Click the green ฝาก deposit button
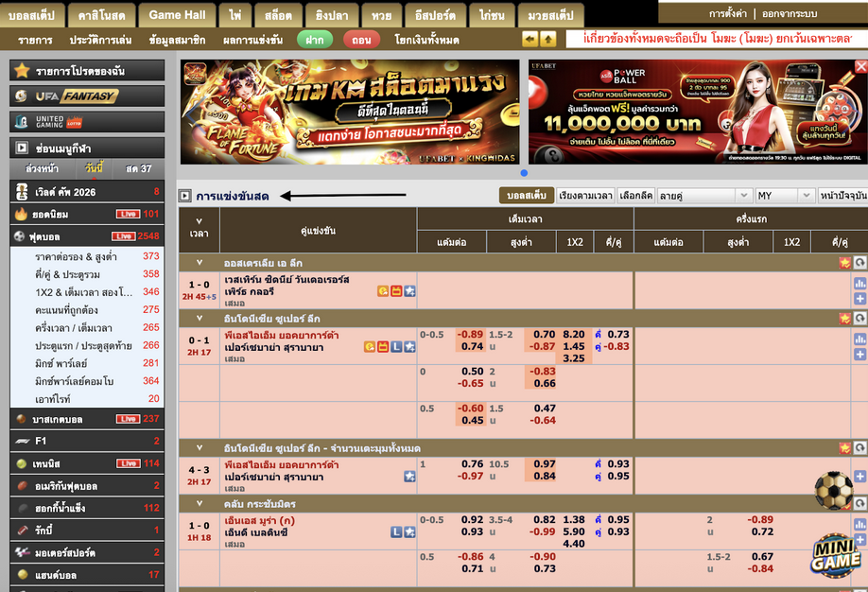868x592 pixels. pyautogui.click(x=315, y=40)
